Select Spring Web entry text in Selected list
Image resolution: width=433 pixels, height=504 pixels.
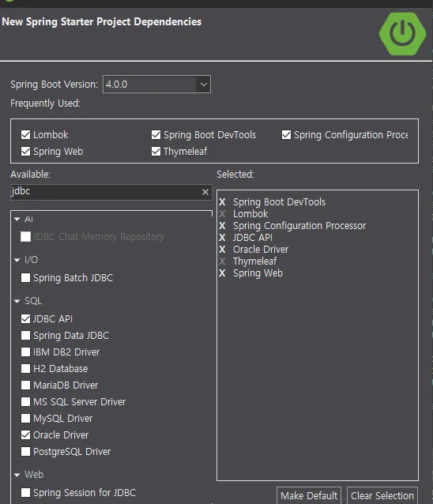click(x=258, y=273)
